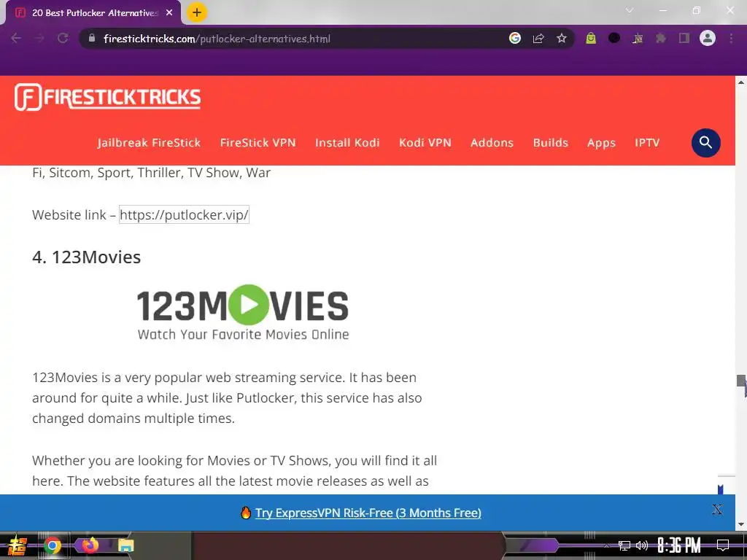
Task: Click the scrollbar down arrow
Action: 741,525
